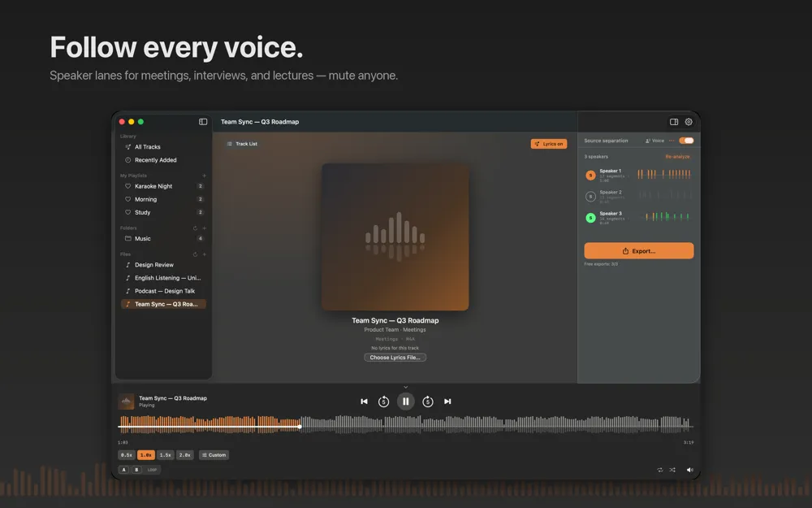Image resolution: width=812 pixels, height=508 pixels.
Task: Unmute the Speaker 2 avatar
Action: click(x=590, y=197)
